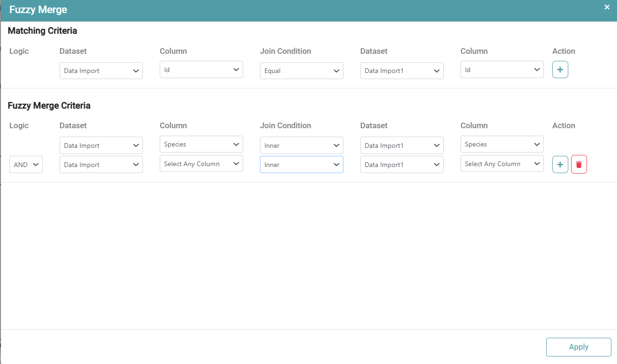Image resolution: width=617 pixels, height=364 pixels.
Task: Open first fuzzy row Data Import dropdown
Action: point(101,146)
